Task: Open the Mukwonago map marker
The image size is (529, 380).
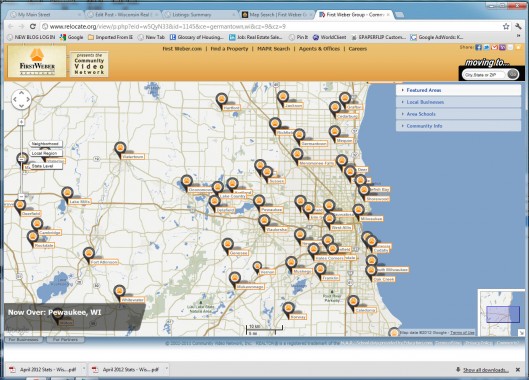Action: tap(235, 279)
